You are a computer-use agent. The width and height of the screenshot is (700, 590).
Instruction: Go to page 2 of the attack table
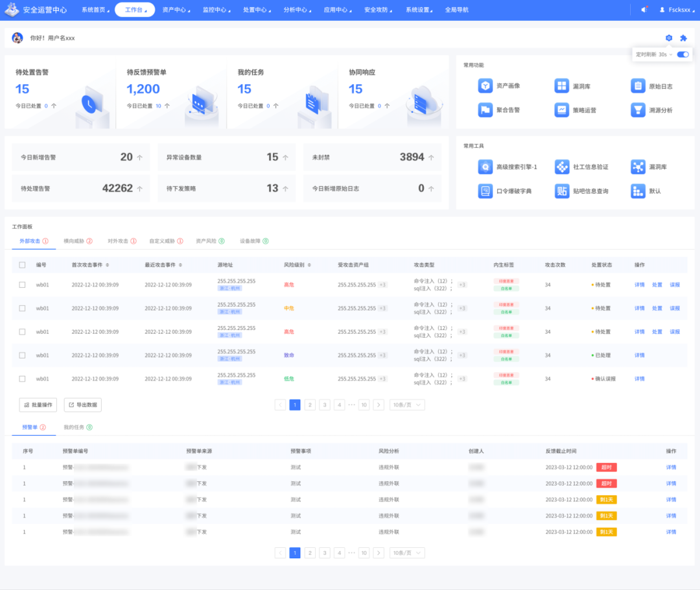pyautogui.click(x=310, y=405)
